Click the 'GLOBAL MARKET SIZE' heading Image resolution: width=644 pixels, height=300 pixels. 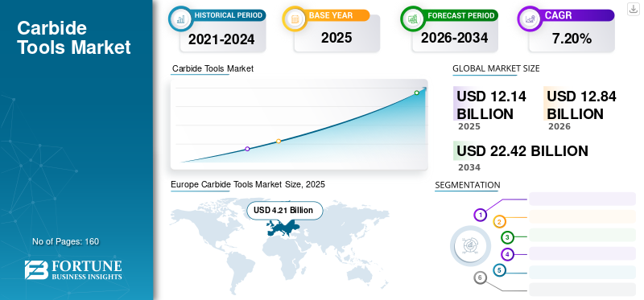(x=496, y=68)
